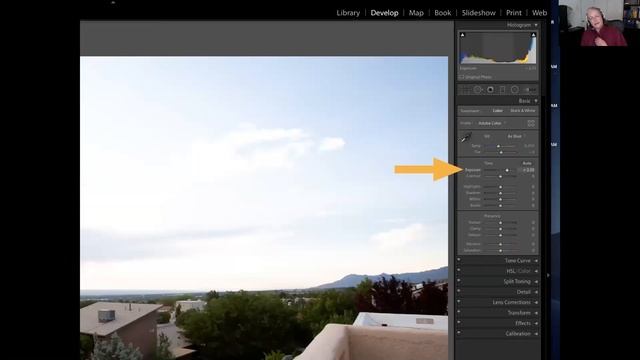Viewport: 640px width, 360px height.
Task: Click the Auto tone button
Action: [527, 163]
